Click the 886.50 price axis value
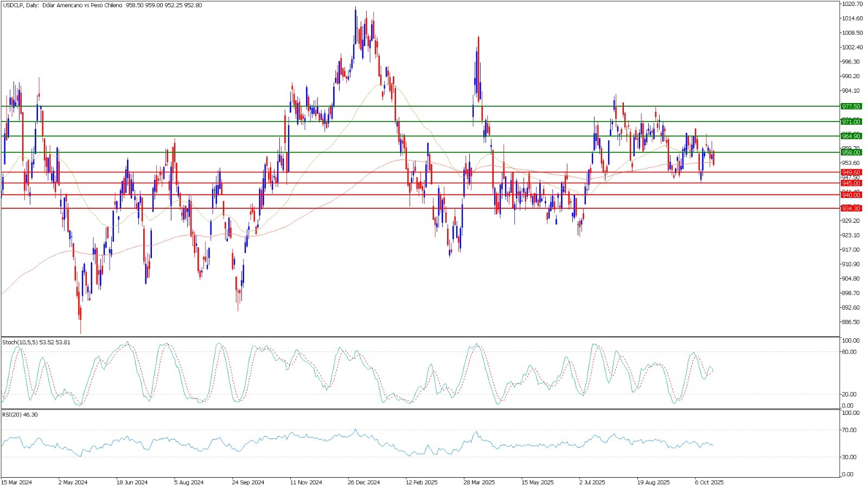868x488 pixels. (x=850, y=322)
